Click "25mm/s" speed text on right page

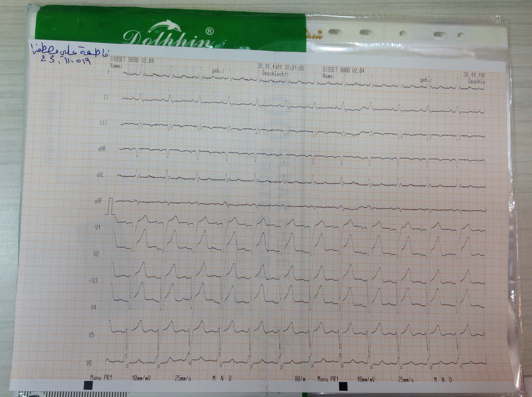[x=406, y=380]
